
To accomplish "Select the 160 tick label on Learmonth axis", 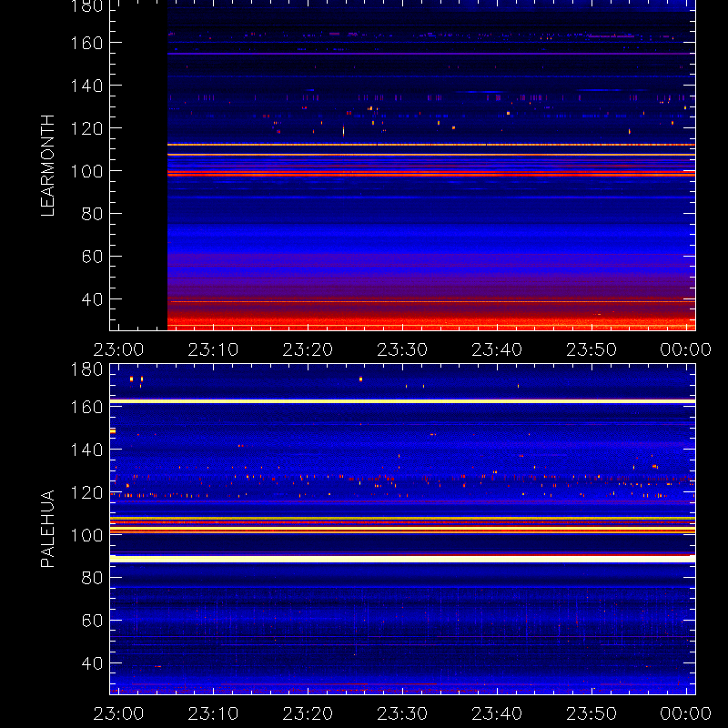I will [86, 43].
